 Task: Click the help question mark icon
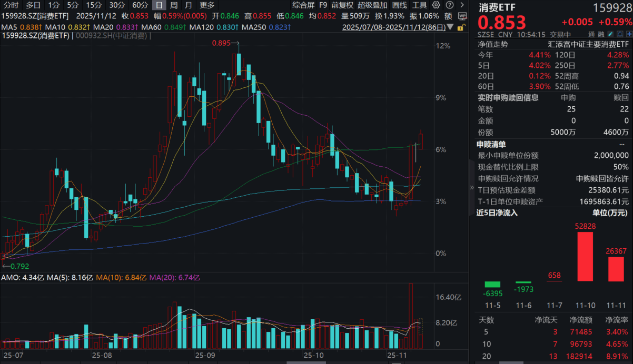click(x=449, y=5)
